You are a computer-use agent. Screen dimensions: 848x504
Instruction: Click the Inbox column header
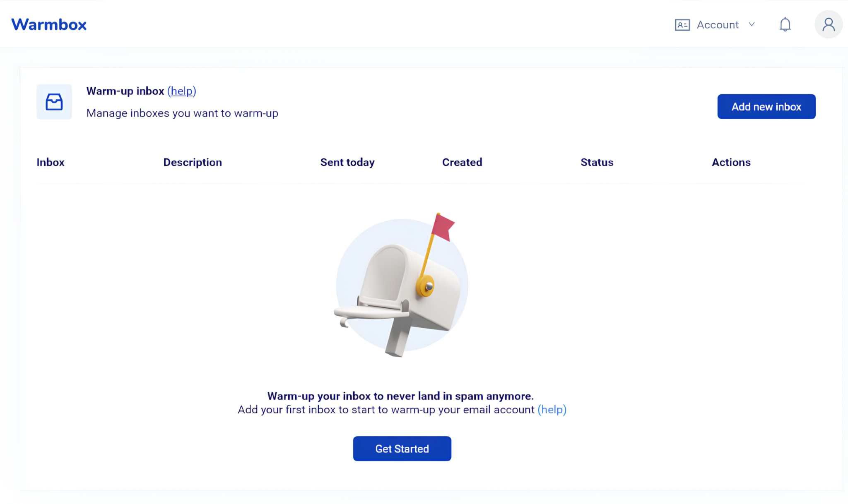[x=51, y=162]
